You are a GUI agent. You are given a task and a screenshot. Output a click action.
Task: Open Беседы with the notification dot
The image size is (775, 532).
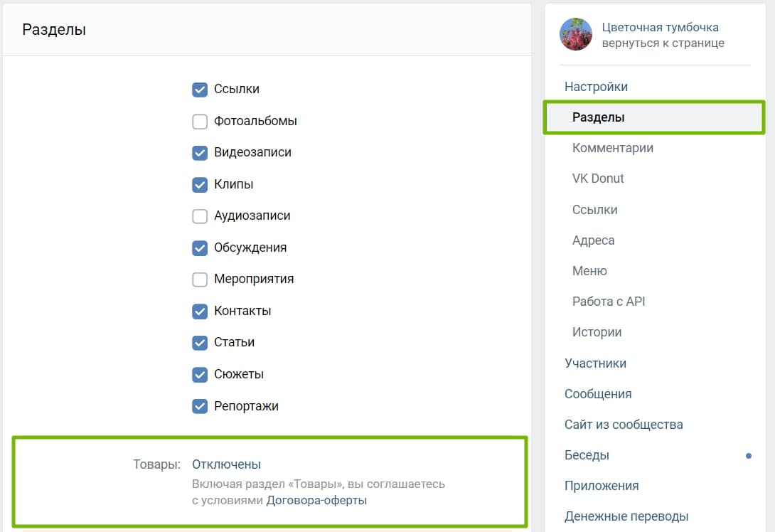587,455
